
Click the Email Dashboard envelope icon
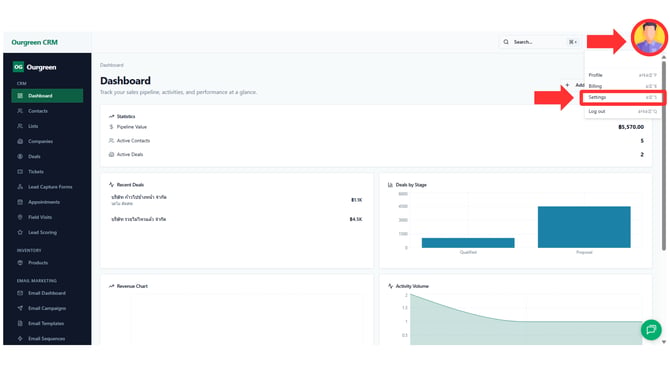click(x=20, y=293)
